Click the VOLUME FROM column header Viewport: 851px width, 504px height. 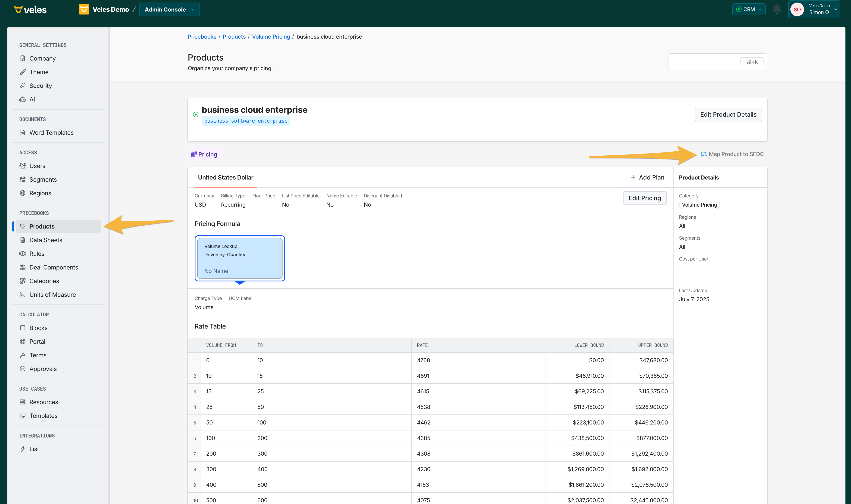coord(226,345)
